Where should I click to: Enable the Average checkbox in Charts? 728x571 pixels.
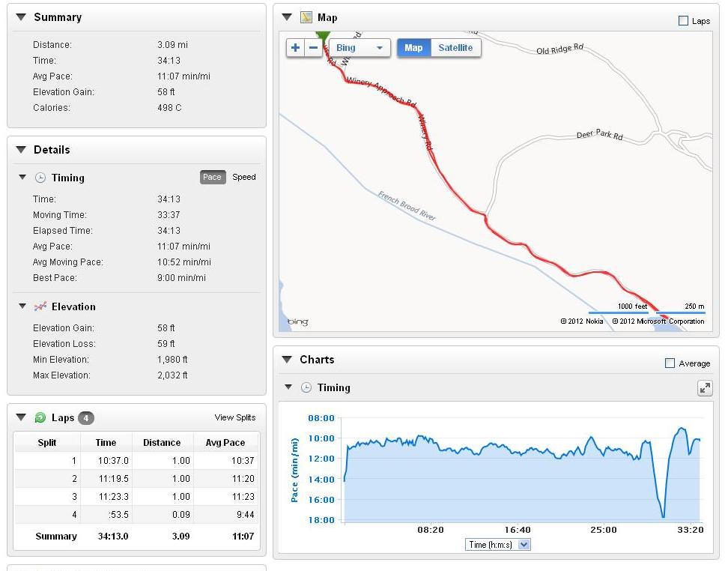click(x=670, y=363)
